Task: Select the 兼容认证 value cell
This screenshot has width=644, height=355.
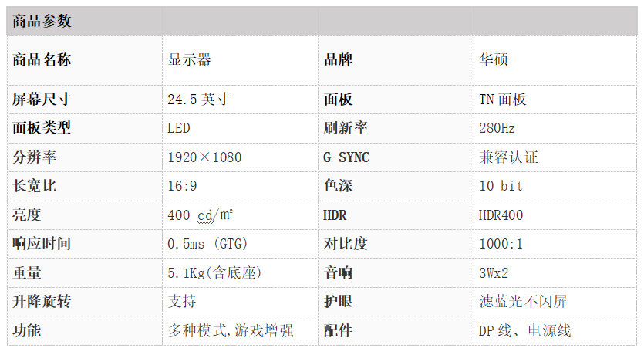Action: (x=555, y=157)
